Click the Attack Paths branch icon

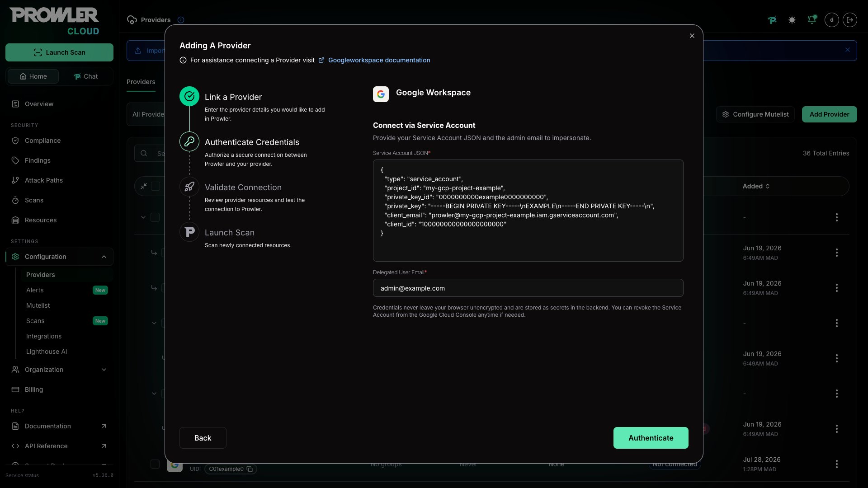click(x=15, y=180)
